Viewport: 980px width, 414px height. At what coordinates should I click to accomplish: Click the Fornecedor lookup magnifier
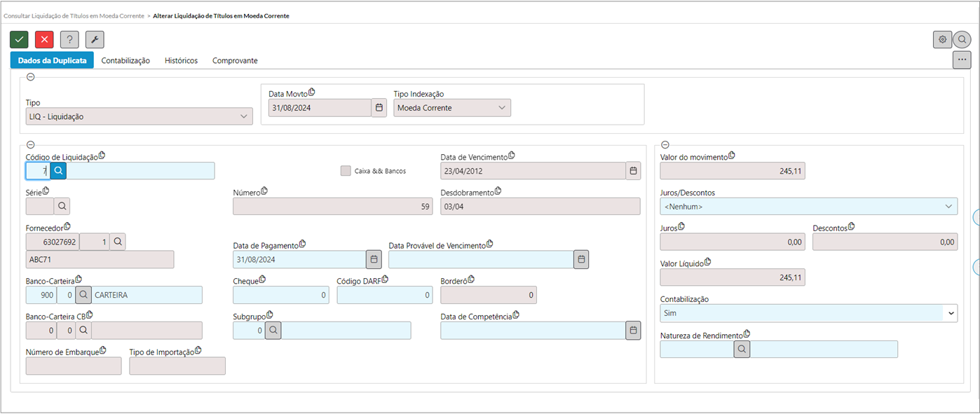[118, 242]
